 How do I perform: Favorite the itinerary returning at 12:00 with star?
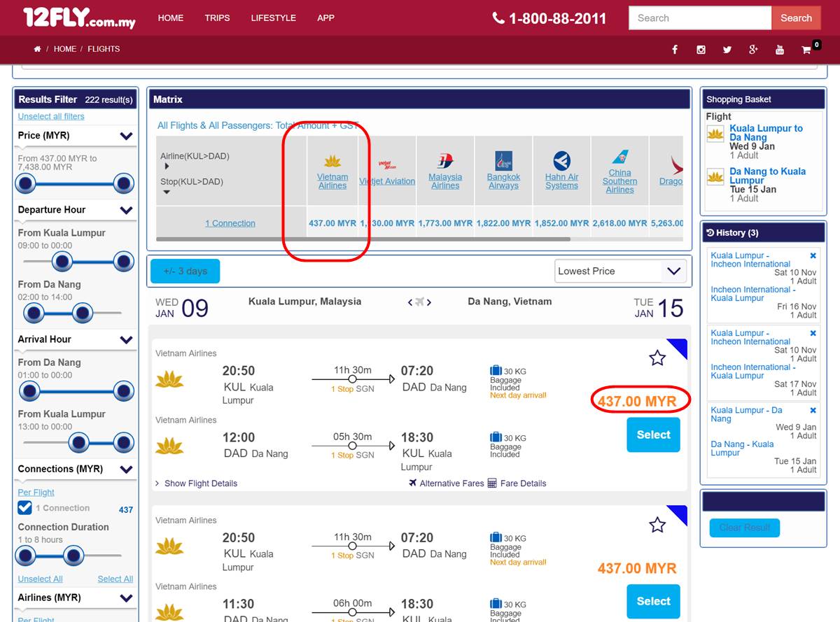[x=657, y=358]
